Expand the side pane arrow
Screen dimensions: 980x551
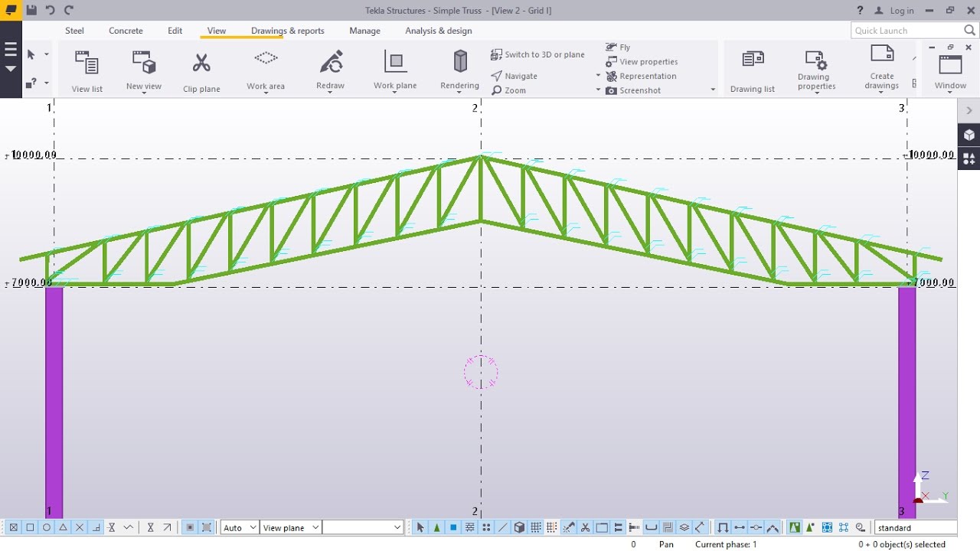pos(969,111)
